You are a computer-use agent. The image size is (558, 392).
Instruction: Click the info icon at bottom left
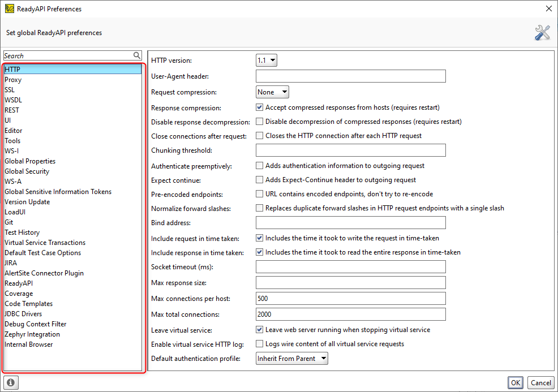tap(10, 382)
